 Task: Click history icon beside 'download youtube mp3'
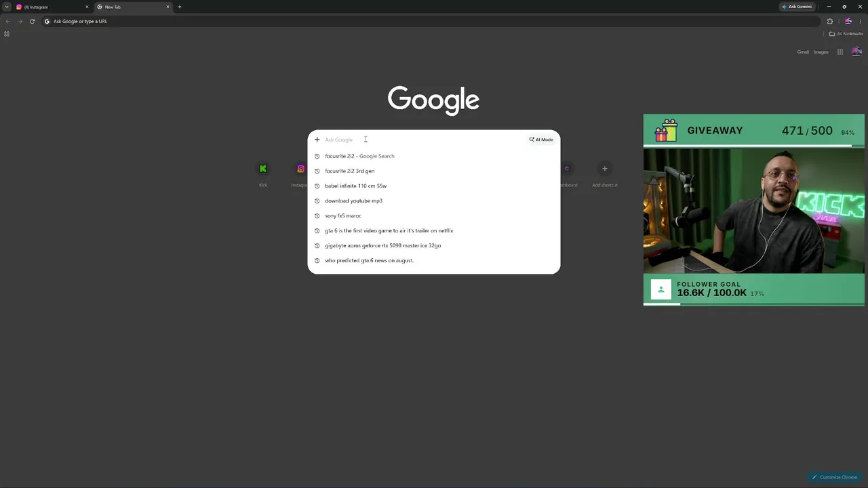tap(317, 201)
